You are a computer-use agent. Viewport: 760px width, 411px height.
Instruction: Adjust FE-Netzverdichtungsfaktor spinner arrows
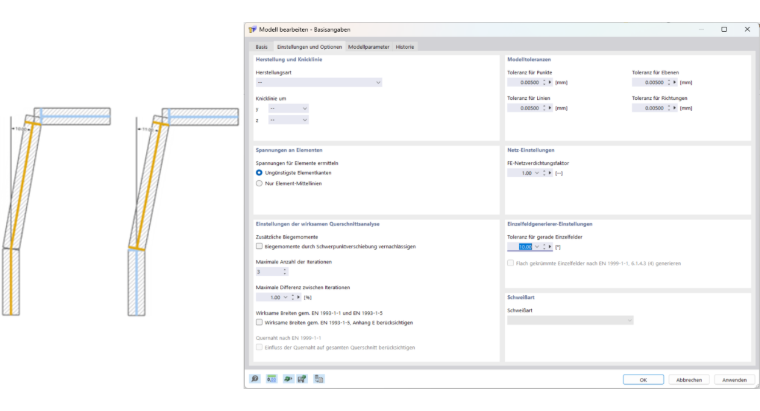click(x=544, y=173)
